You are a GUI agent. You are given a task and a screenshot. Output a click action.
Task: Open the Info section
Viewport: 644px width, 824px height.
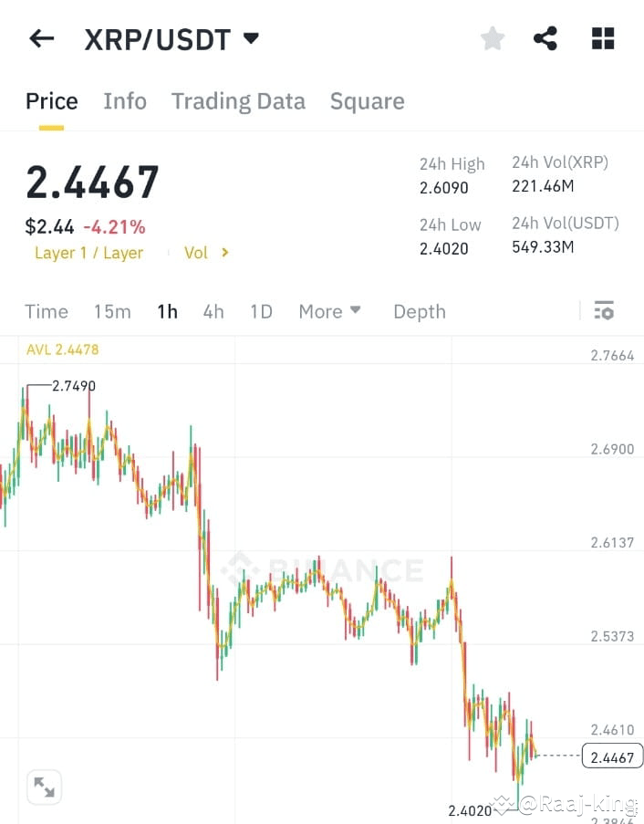point(124,101)
